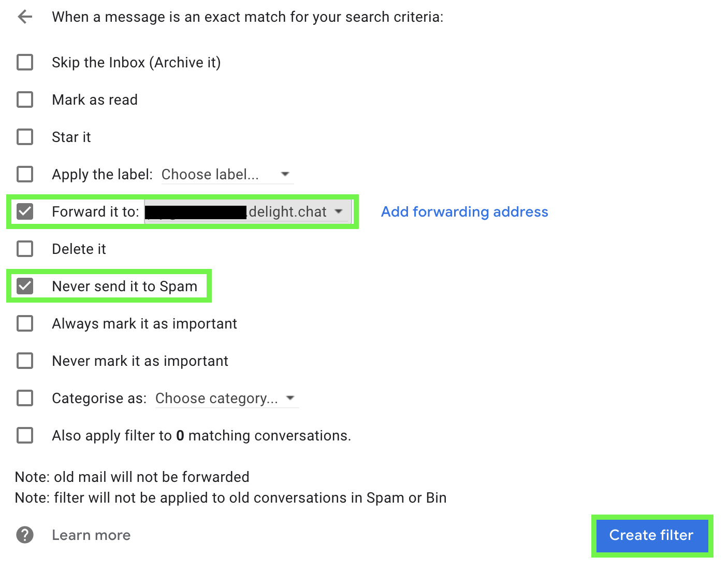Open the Choose category dropdown
Viewport: 728px width, 570px height.
pyautogui.click(x=226, y=398)
